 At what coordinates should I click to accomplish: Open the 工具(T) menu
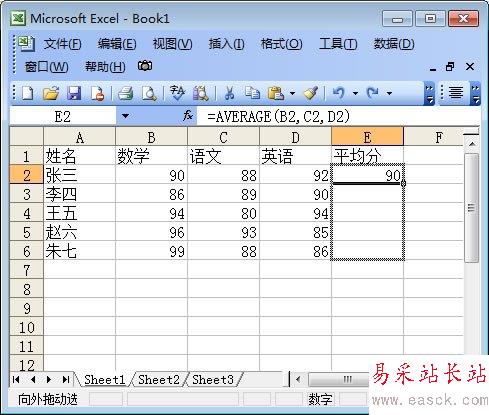[x=338, y=44]
